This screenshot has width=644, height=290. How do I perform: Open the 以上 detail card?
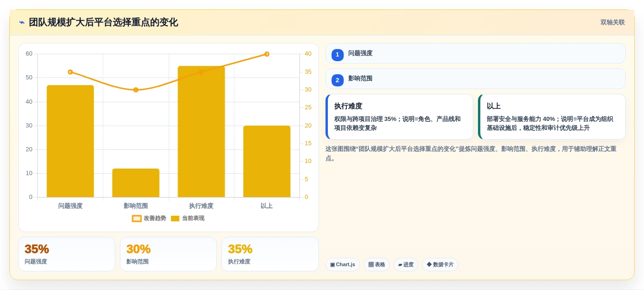pyautogui.click(x=552, y=117)
